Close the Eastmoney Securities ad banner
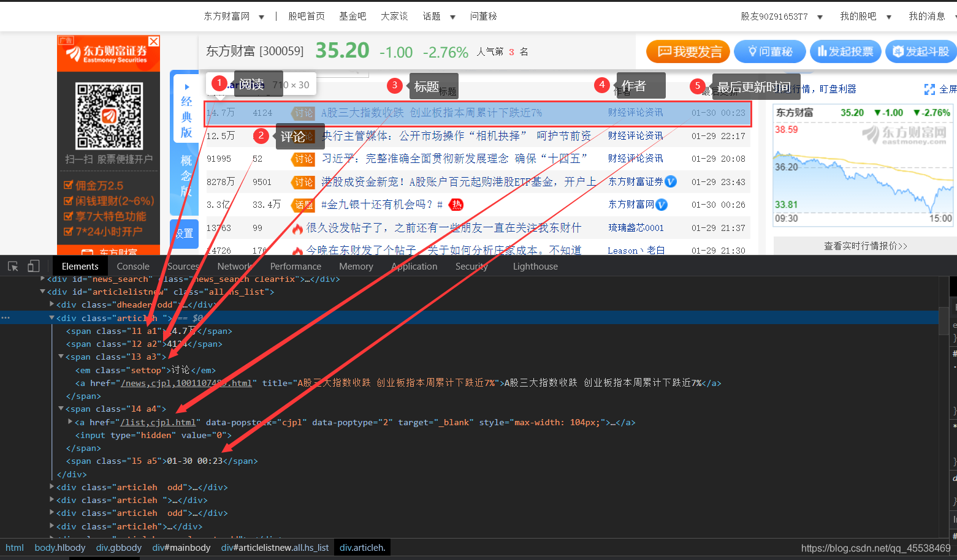 [154, 41]
